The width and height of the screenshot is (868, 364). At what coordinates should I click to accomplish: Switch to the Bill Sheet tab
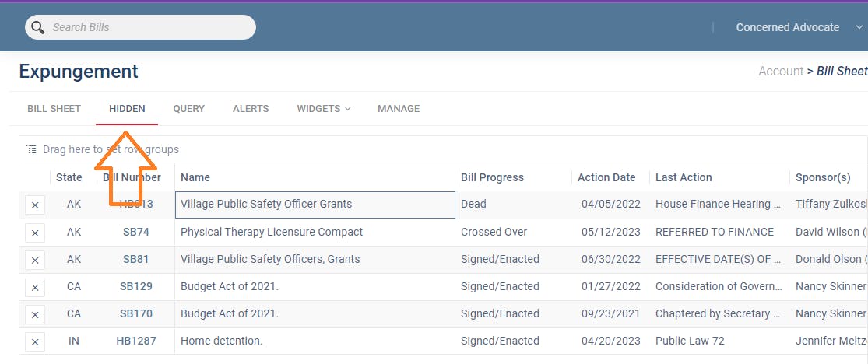tap(54, 109)
